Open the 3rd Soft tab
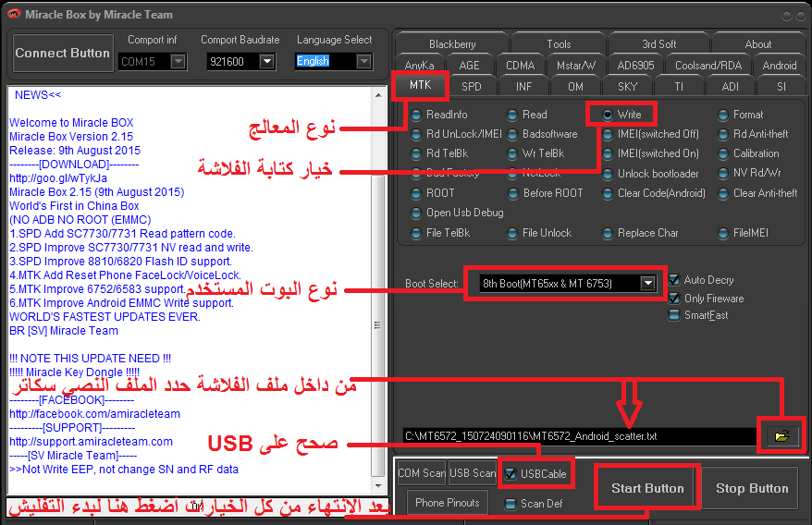This screenshot has height=525, width=812. tap(658, 44)
